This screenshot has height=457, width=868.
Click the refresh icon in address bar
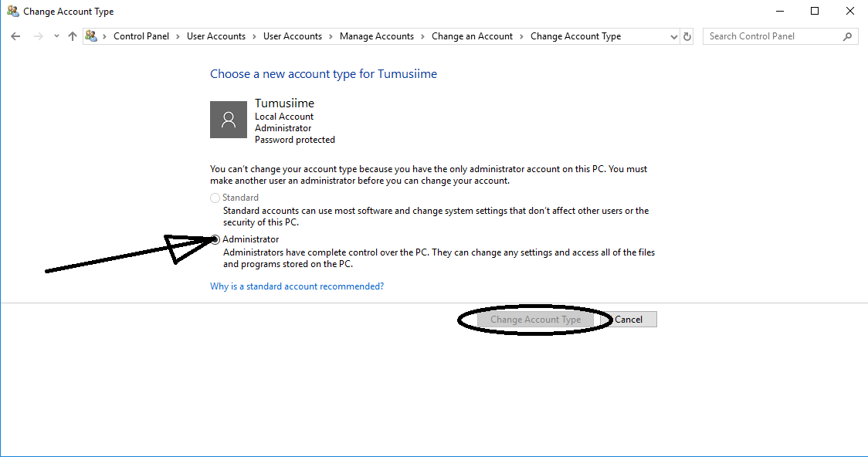coord(687,36)
